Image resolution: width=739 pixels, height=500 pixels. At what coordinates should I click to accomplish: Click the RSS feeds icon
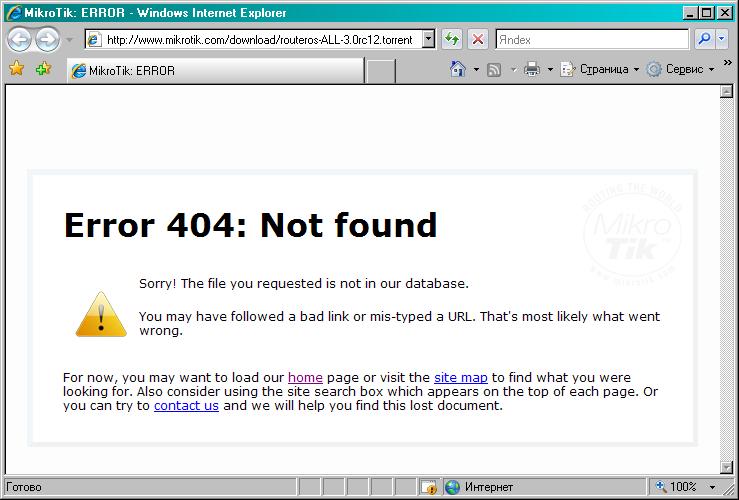click(x=494, y=70)
